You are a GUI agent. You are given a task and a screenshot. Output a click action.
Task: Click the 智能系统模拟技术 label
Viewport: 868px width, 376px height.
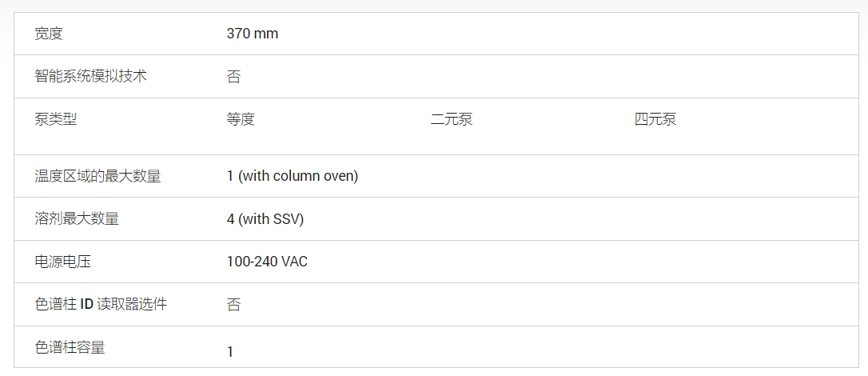click(x=90, y=76)
